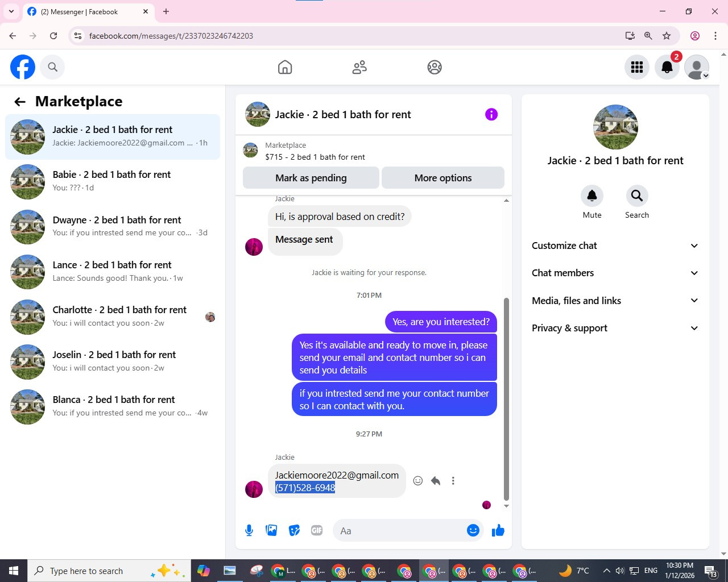Expand the Customize chat section

615,246
